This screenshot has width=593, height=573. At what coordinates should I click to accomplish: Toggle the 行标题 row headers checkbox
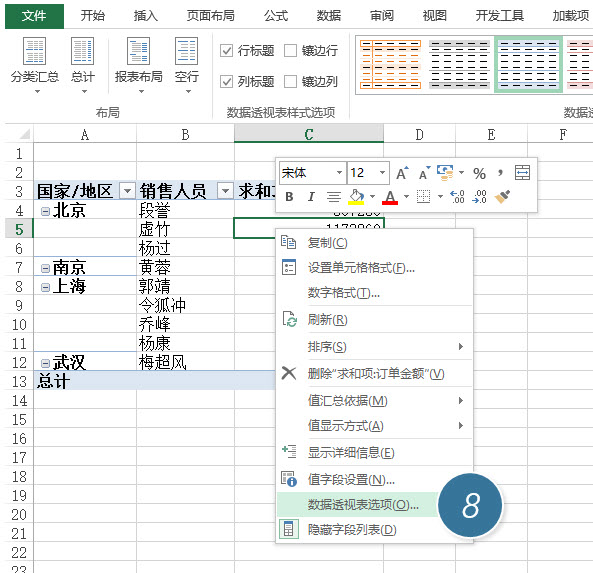tap(226, 50)
